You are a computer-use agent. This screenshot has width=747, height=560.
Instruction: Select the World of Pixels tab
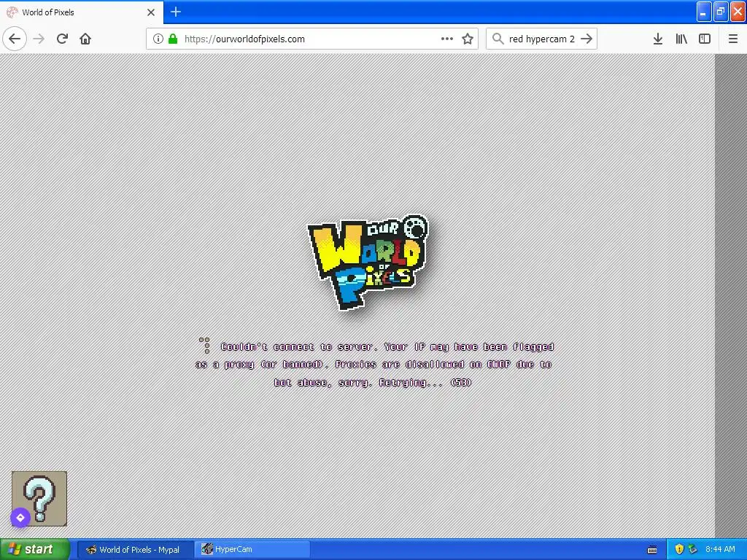coord(81,12)
